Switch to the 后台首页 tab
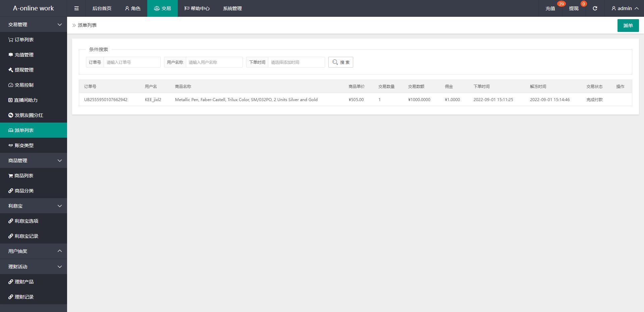The width and height of the screenshot is (644, 312). click(x=102, y=8)
